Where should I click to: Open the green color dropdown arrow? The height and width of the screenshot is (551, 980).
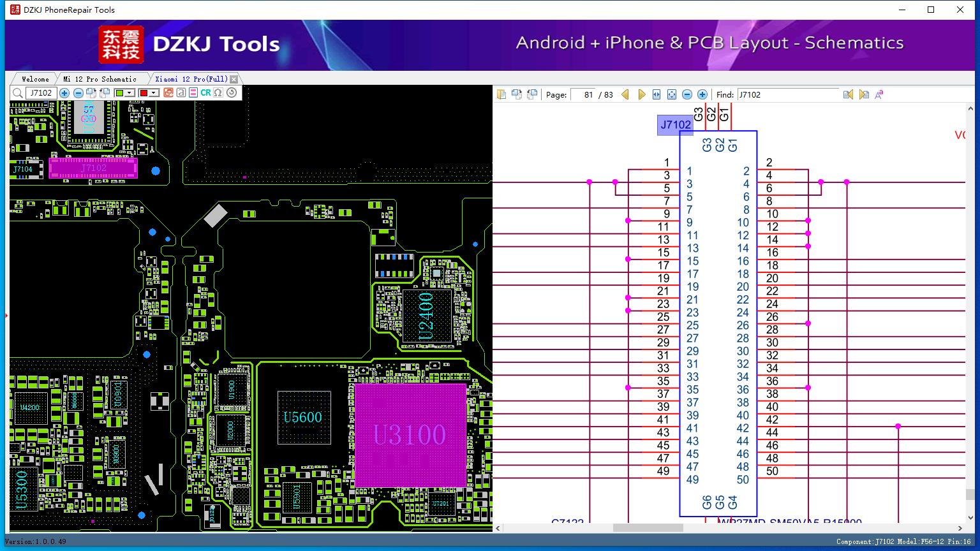[130, 93]
